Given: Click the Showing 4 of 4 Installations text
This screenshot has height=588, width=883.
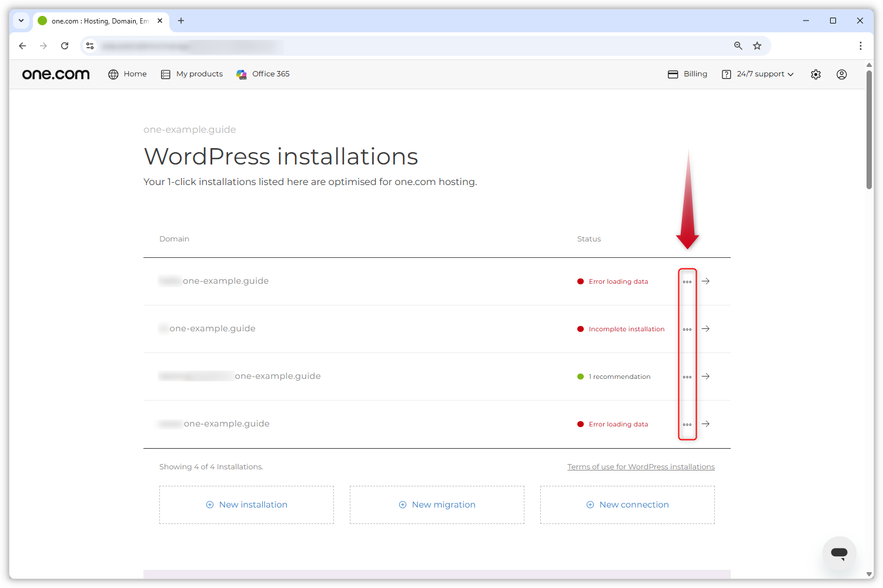Looking at the screenshot, I should [x=211, y=467].
